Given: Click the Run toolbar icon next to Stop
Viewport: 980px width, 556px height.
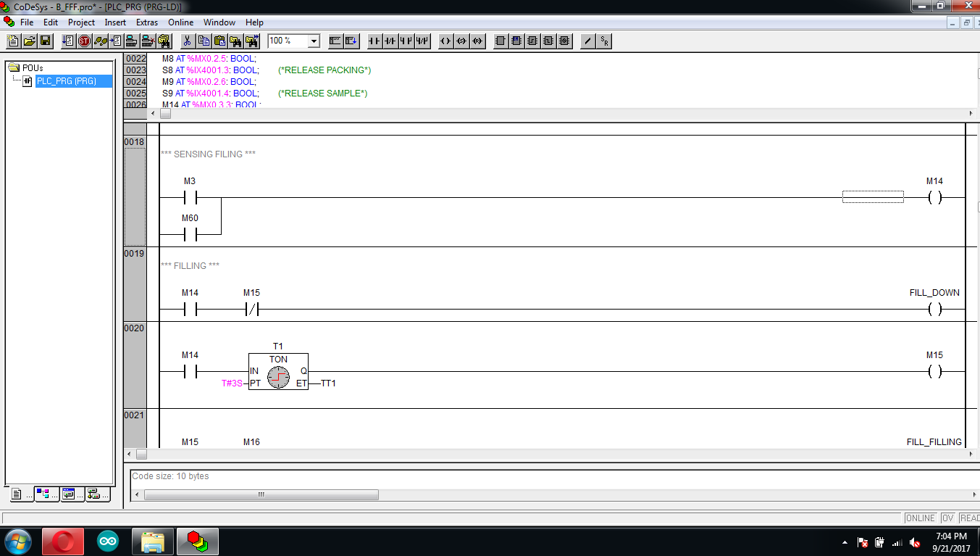Looking at the screenshot, I should tap(68, 41).
